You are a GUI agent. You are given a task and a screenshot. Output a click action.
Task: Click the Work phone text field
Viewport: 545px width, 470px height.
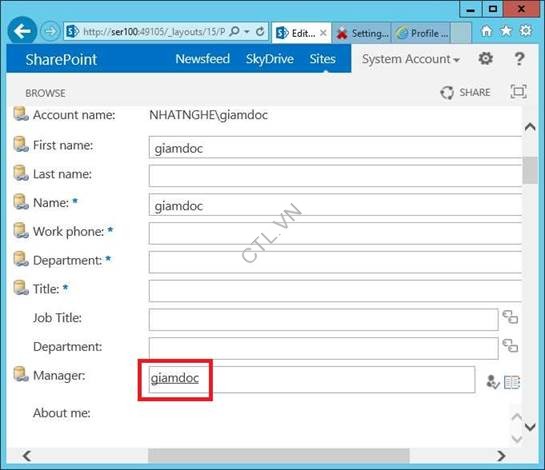pos(335,234)
